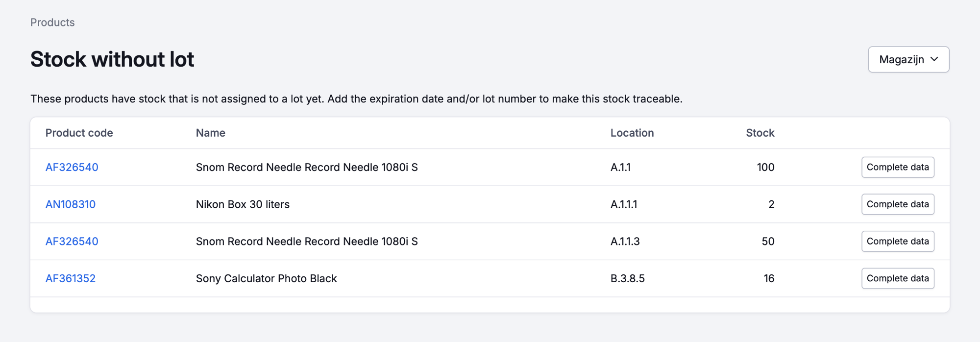Open product AF326540 at location A.1.1.3
The height and width of the screenshot is (342, 980).
[x=72, y=241]
